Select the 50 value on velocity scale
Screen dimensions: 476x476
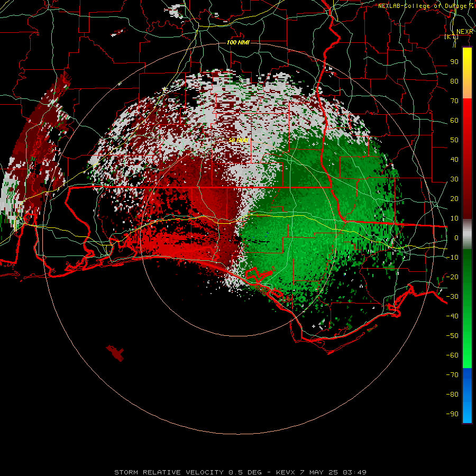(x=454, y=140)
